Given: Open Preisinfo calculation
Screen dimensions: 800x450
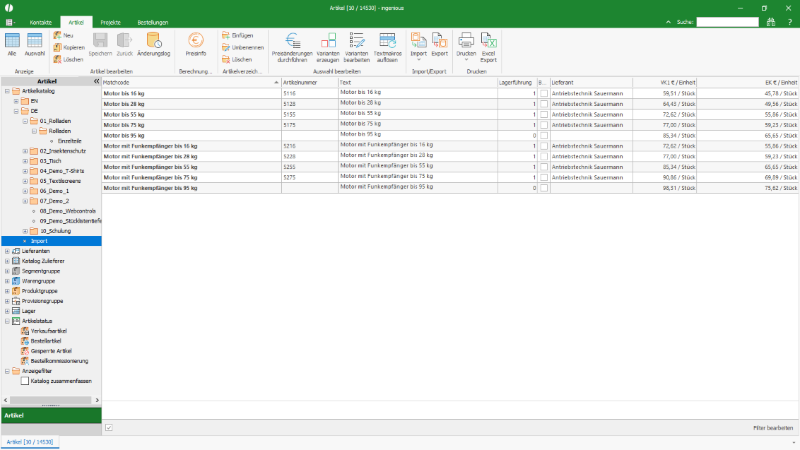Looking at the screenshot, I should [196, 44].
